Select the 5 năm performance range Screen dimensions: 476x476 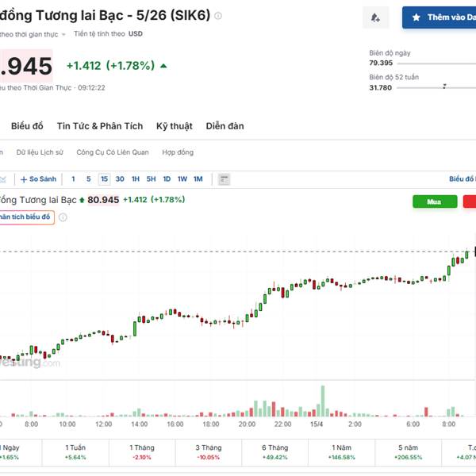click(x=408, y=452)
